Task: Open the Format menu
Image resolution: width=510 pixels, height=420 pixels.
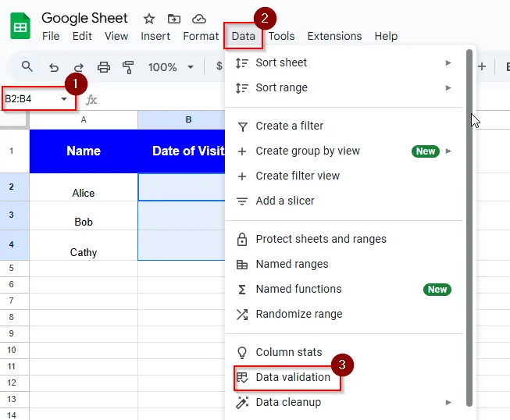Action: (201, 36)
